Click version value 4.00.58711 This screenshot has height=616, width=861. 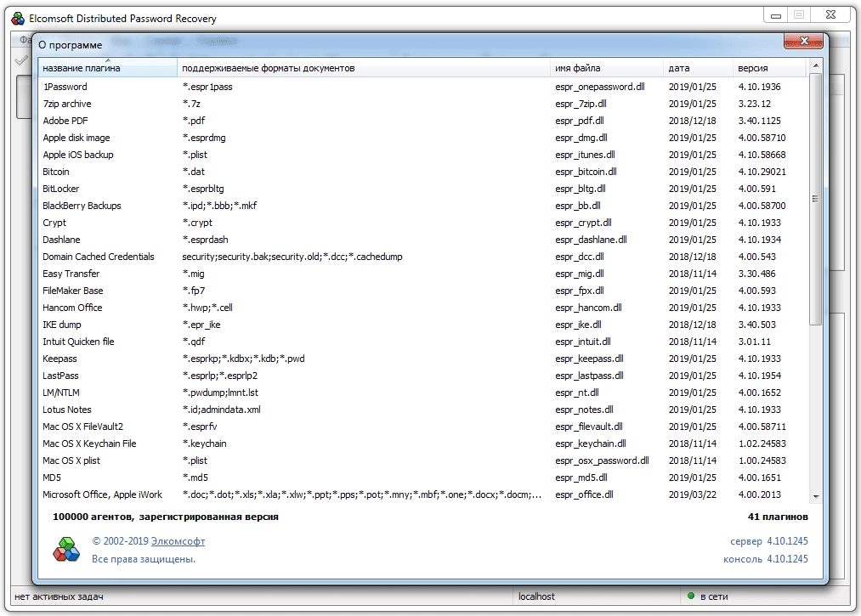762,427
